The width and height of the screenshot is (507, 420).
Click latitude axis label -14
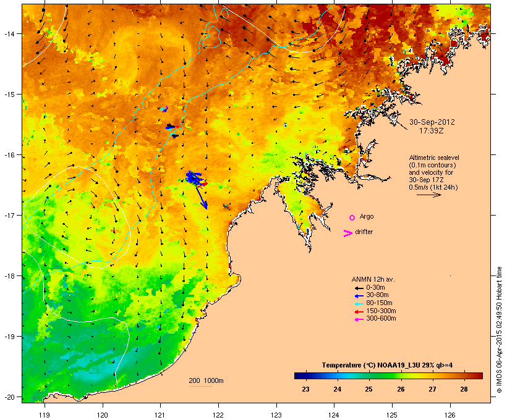pyautogui.click(x=9, y=33)
